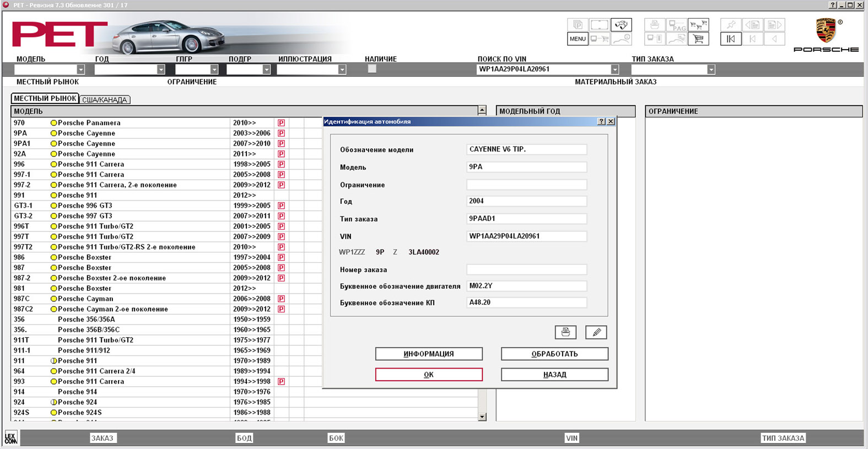Click the LEXCOM logo icon
This screenshot has width=868, height=449.
10,438
